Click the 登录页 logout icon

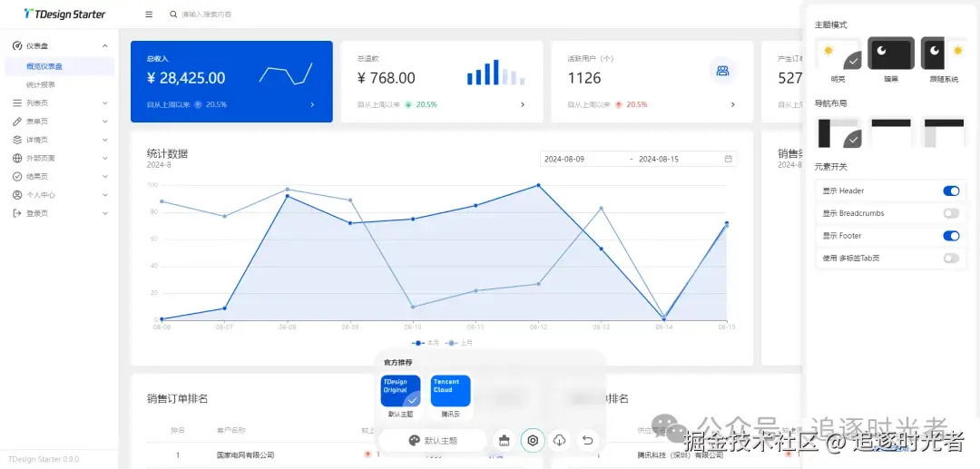(x=17, y=213)
